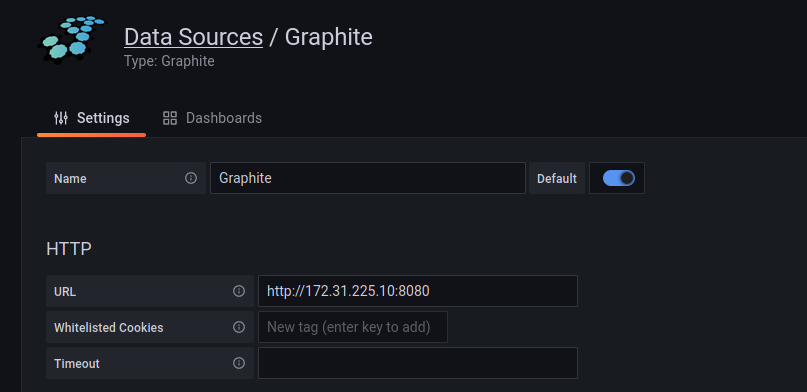Screen dimensions: 807x392
Task: Toggle the Default data source switch
Action: [x=619, y=178]
